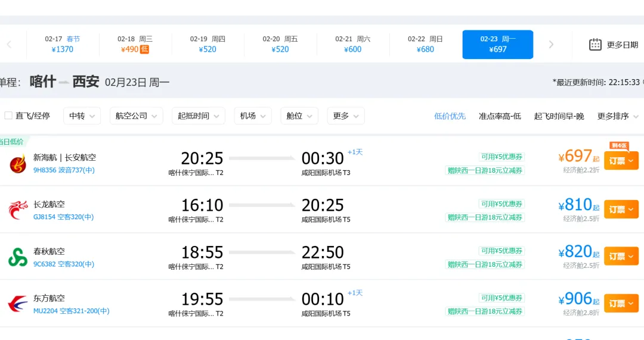Sort by 低价优先
644x340 pixels.
coord(450,116)
